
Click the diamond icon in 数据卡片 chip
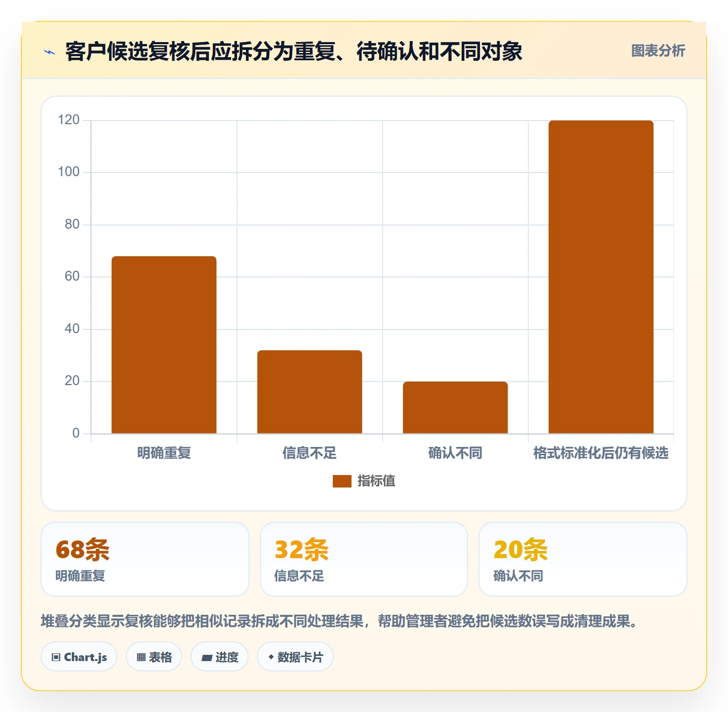point(271,657)
